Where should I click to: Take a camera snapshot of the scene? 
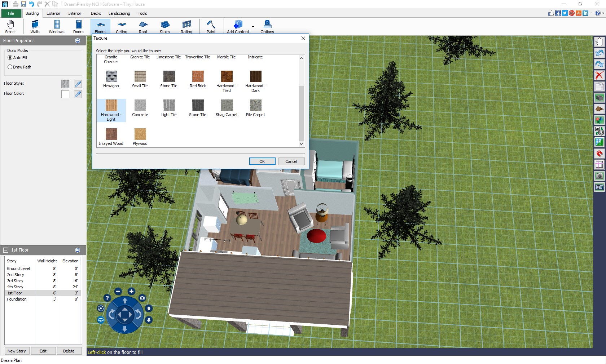[x=599, y=176]
